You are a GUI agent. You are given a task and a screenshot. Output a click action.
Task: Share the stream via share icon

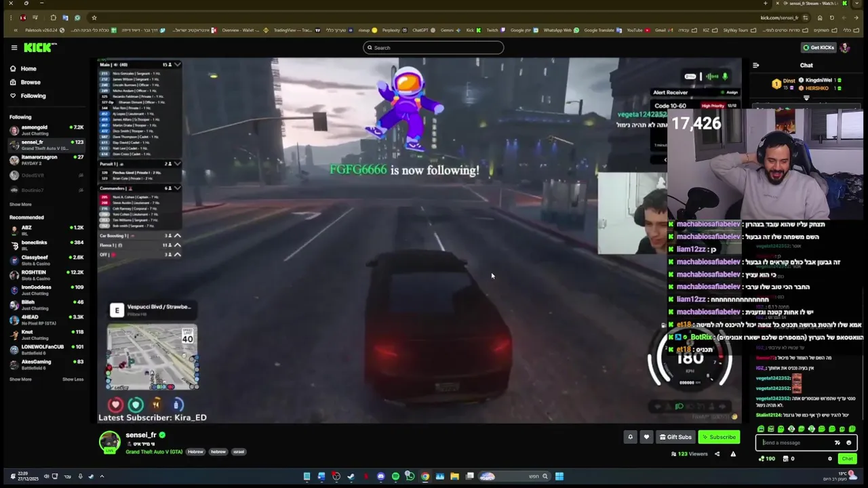click(x=717, y=454)
